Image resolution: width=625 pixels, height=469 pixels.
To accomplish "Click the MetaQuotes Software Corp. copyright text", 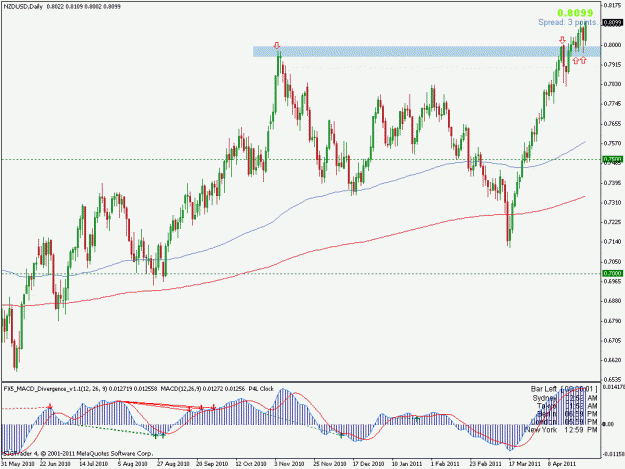I will click(78, 453).
